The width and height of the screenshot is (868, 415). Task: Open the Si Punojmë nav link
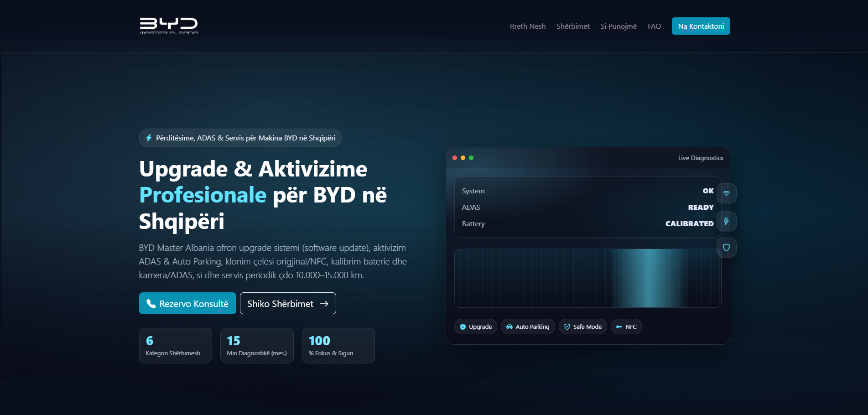pyautogui.click(x=619, y=26)
